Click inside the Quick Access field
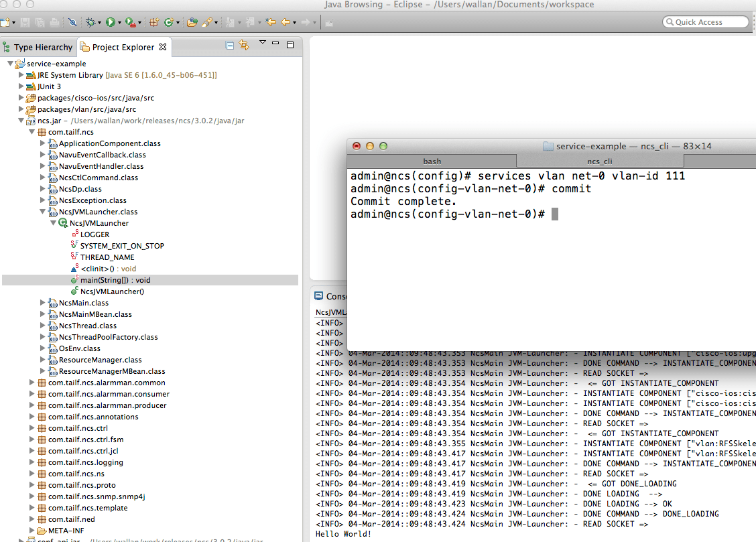Image resolution: width=756 pixels, height=542 pixels. pos(705,21)
